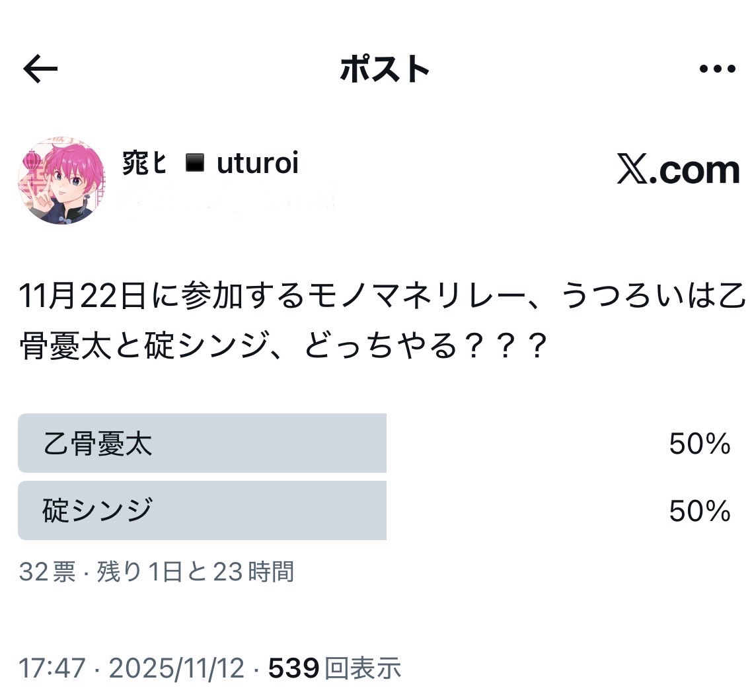Open the 539 回表示 view count
750x700 pixels.
tap(334, 668)
